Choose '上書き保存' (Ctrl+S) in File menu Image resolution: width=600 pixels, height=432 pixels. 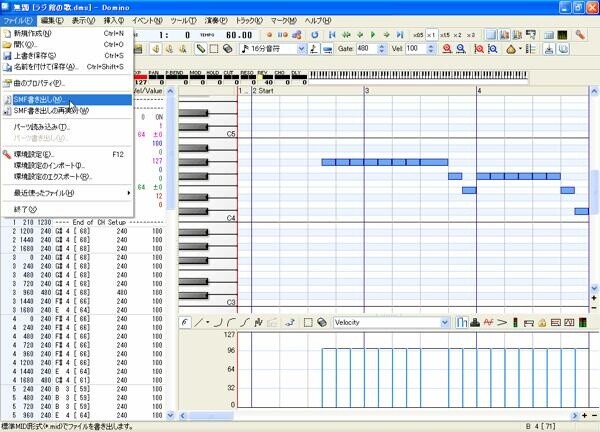pyautogui.click(x=67, y=55)
